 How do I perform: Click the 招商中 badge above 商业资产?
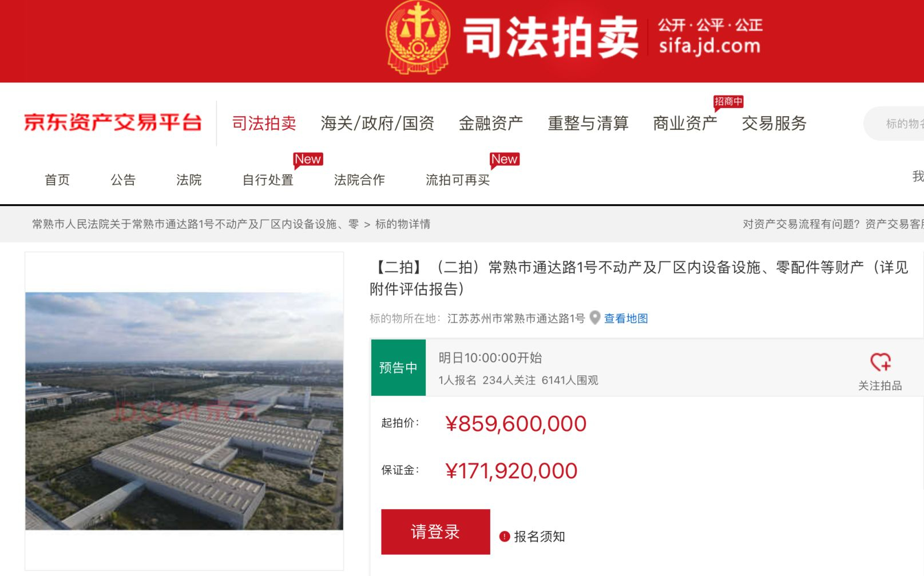coord(728,102)
